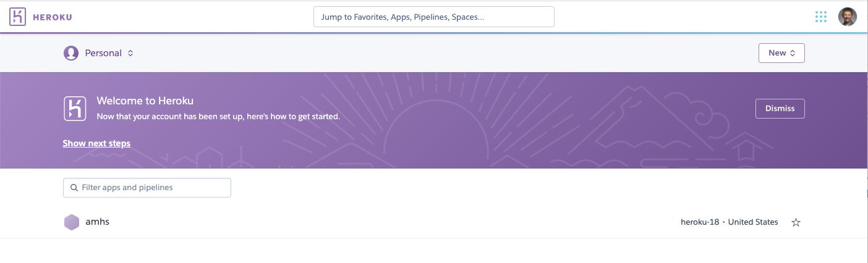This screenshot has height=263, width=868.
Task: Focus the Jump to Favorites search box
Action: point(433,17)
